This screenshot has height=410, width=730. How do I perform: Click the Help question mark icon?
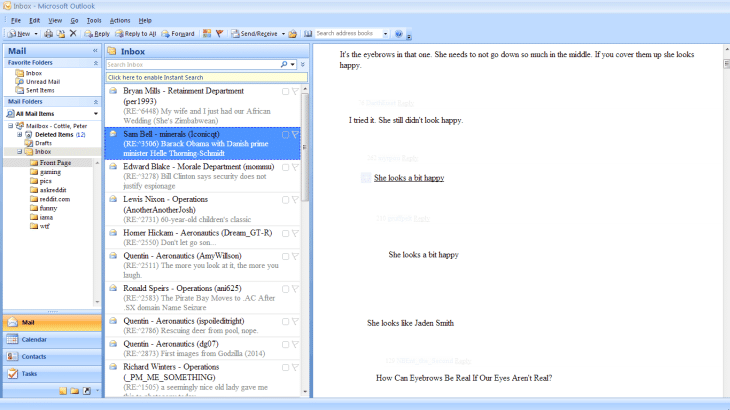point(398,33)
